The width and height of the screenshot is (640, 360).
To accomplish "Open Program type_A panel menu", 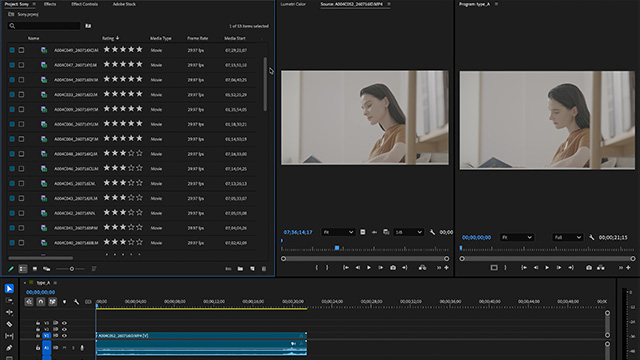I will click(496, 4).
